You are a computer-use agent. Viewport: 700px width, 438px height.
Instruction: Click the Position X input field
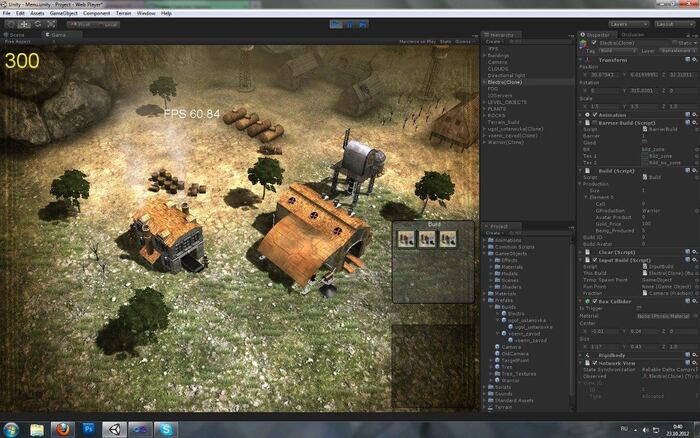pyautogui.click(x=604, y=75)
